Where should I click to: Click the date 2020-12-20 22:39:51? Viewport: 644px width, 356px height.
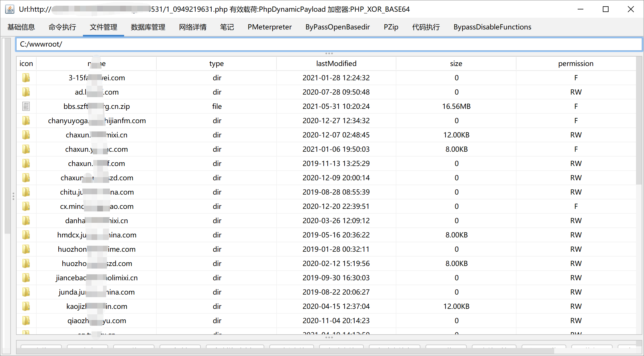click(x=336, y=206)
